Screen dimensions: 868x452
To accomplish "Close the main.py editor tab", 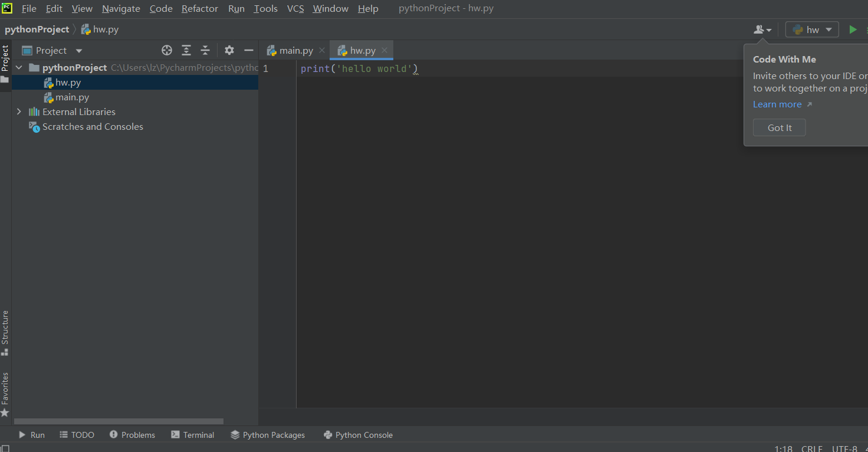I will coord(322,51).
